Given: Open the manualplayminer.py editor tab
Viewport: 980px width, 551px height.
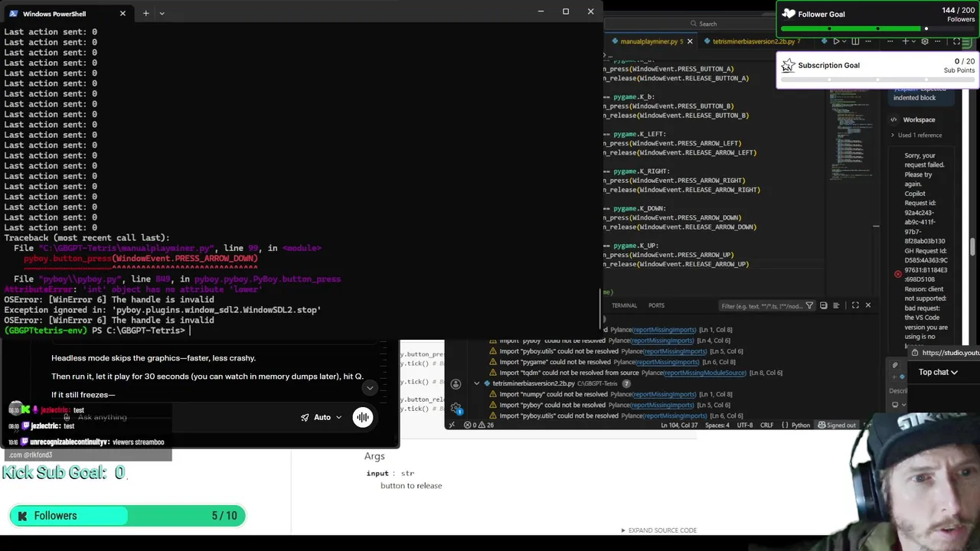Looking at the screenshot, I should pos(648,41).
